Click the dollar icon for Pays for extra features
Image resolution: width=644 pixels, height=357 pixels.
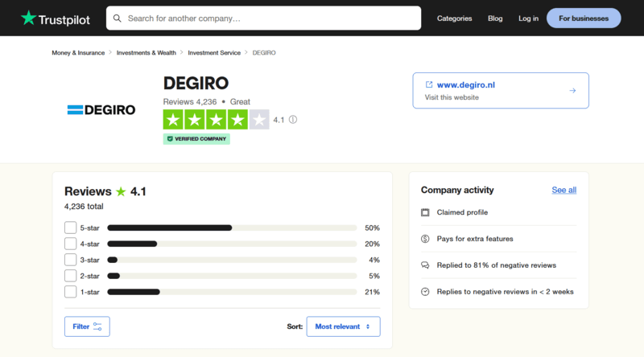coord(425,239)
